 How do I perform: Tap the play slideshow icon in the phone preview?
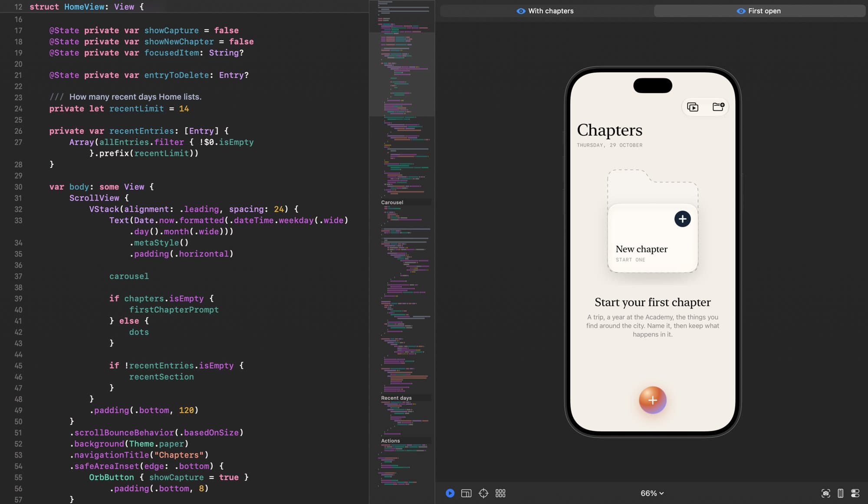tap(693, 107)
